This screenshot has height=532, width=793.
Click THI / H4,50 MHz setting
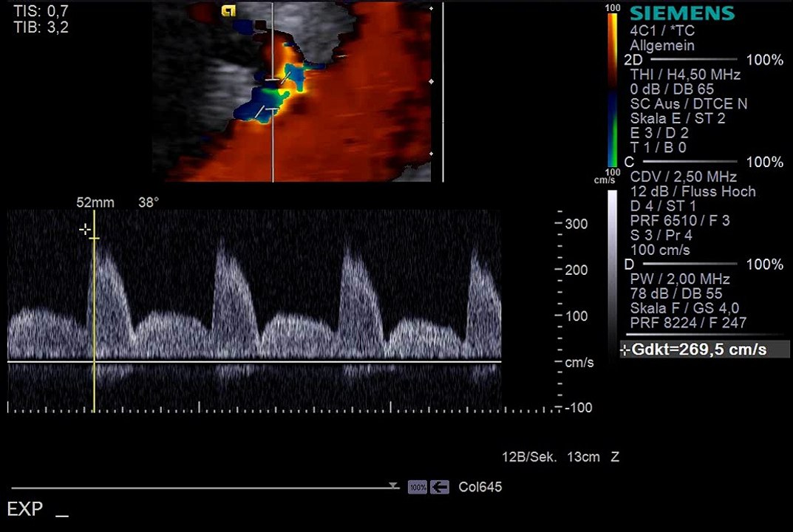pyautogui.click(x=685, y=75)
